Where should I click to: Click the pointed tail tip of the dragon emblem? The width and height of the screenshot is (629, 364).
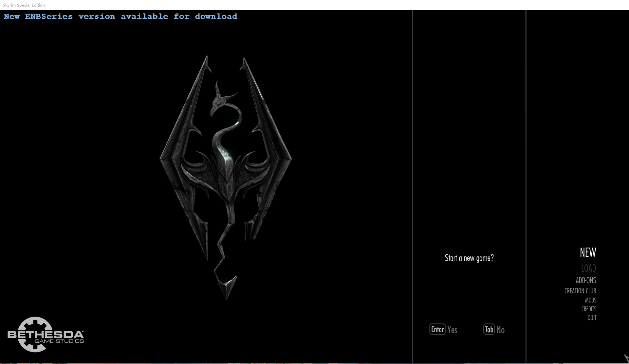point(227,288)
